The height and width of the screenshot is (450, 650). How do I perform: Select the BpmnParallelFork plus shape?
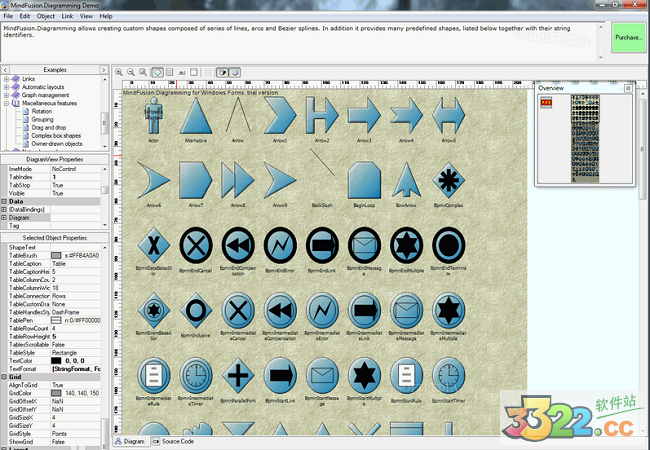point(238,376)
